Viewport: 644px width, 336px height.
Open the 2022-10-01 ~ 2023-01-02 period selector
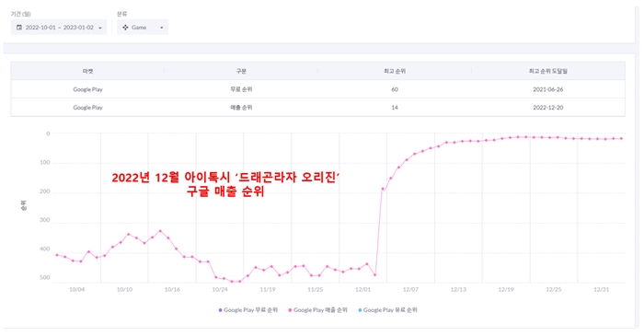point(59,27)
